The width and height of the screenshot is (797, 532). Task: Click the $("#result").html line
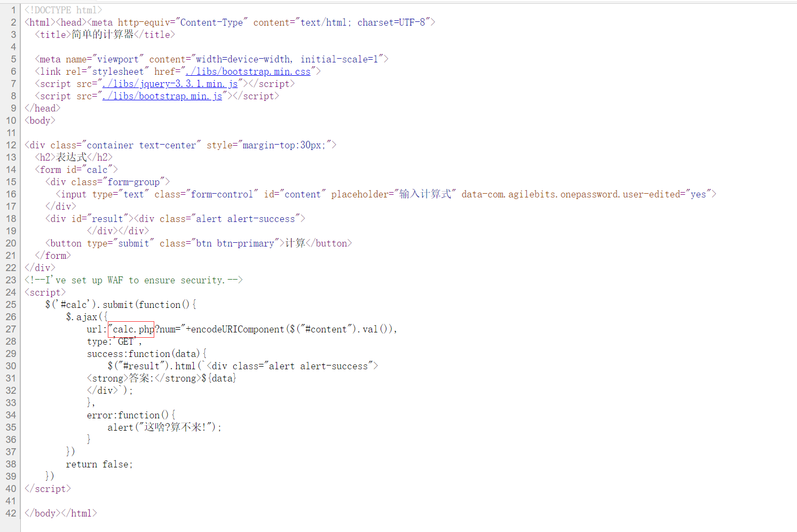(x=243, y=366)
